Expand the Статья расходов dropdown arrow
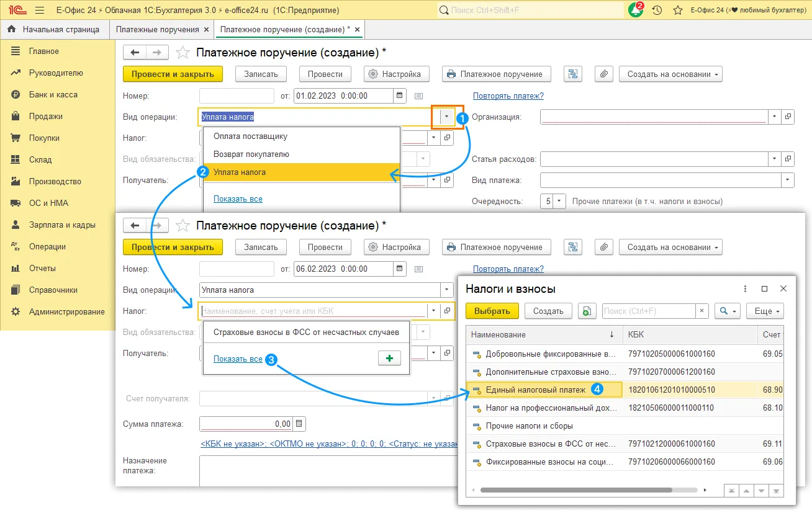The width and height of the screenshot is (812, 513). pyautogui.click(x=774, y=159)
